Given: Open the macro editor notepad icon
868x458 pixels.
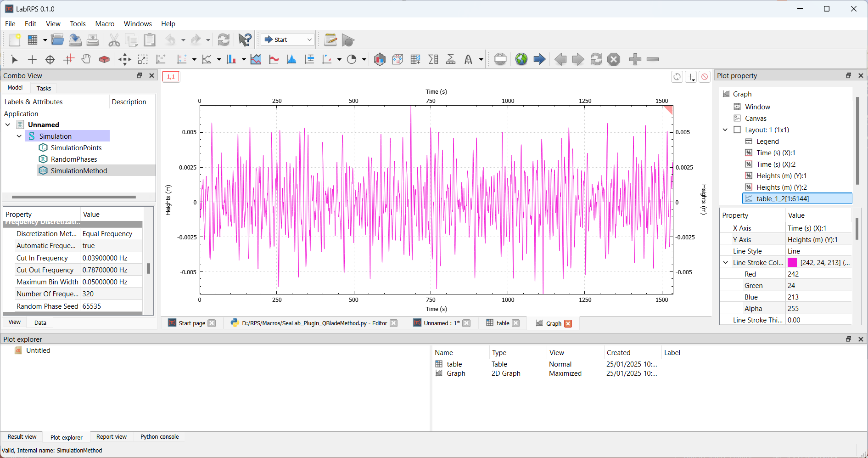Looking at the screenshot, I should coord(330,40).
